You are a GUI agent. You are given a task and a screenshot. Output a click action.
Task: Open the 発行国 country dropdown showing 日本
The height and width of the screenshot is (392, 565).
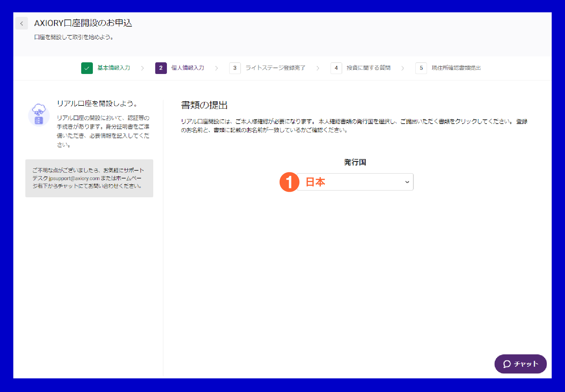click(x=355, y=182)
